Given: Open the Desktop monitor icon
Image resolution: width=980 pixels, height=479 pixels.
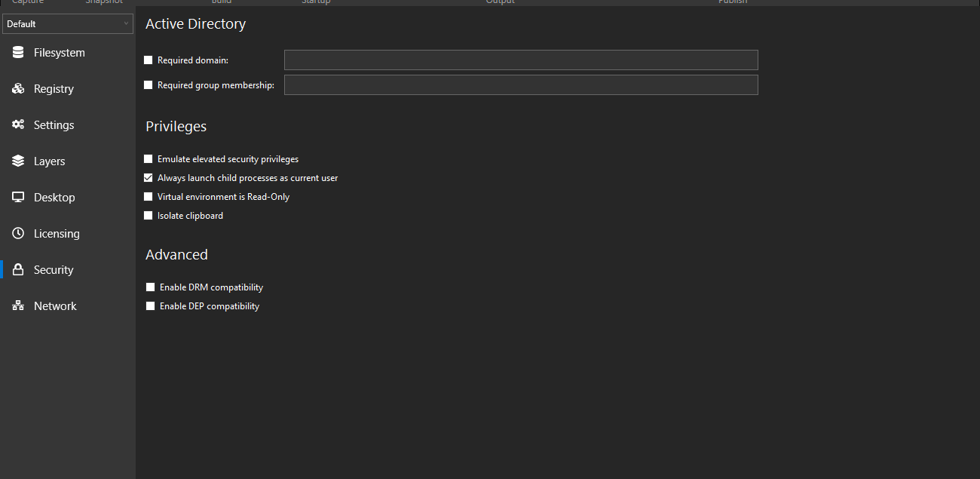Looking at the screenshot, I should click(17, 197).
